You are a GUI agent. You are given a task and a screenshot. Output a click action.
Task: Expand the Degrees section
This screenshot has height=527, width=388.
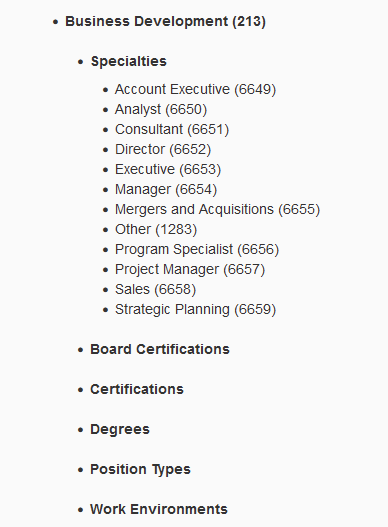coord(120,430)
